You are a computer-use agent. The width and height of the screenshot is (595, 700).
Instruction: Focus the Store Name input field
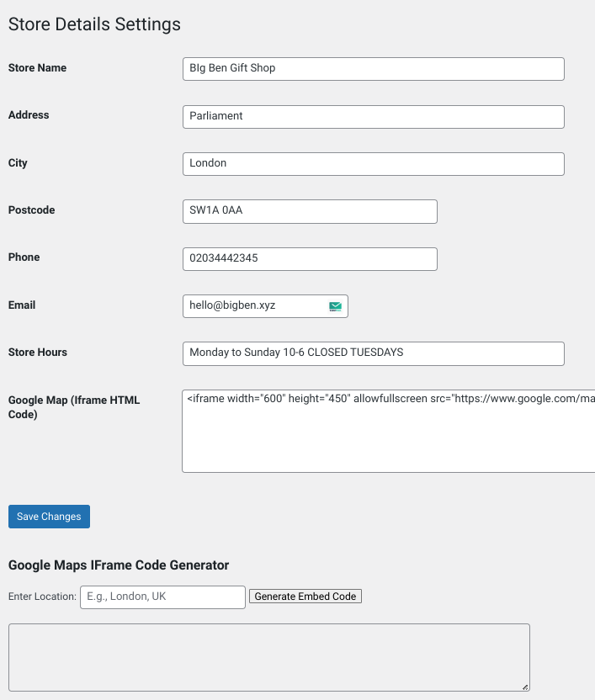pyautogui.click(x=373, y=69)
